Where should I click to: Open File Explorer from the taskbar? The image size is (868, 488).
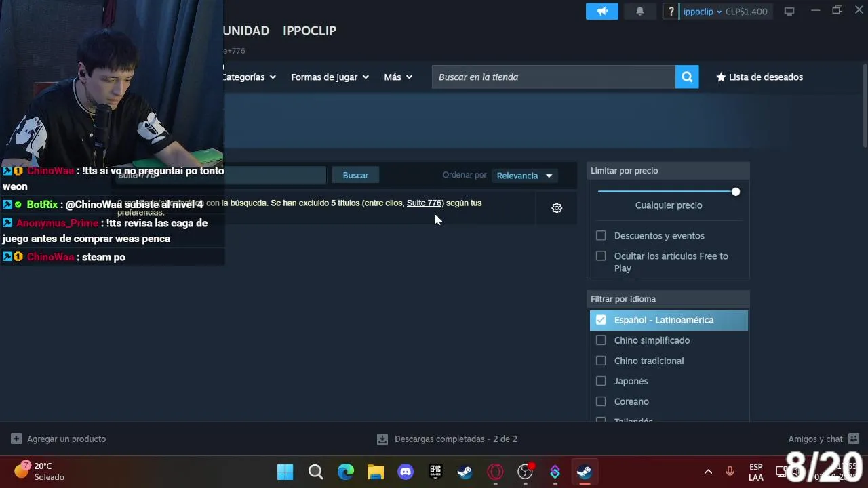[376, 472]
